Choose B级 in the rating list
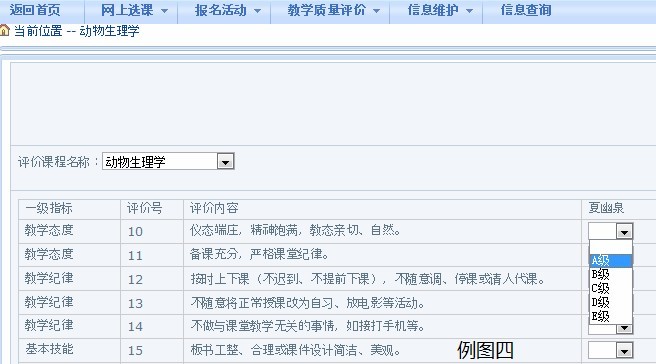656x364 pixels. point(610,274)
